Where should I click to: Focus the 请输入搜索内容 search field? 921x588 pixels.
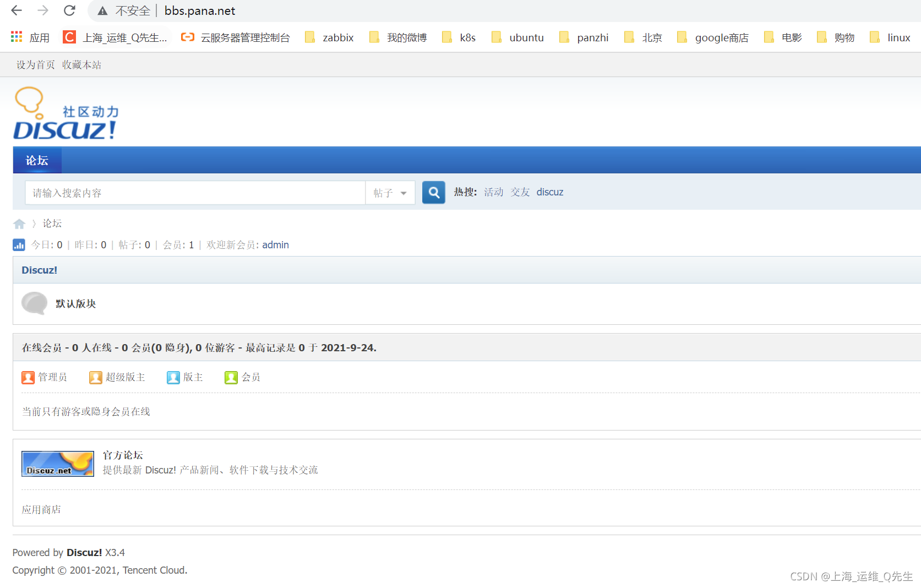click(195, 193)
